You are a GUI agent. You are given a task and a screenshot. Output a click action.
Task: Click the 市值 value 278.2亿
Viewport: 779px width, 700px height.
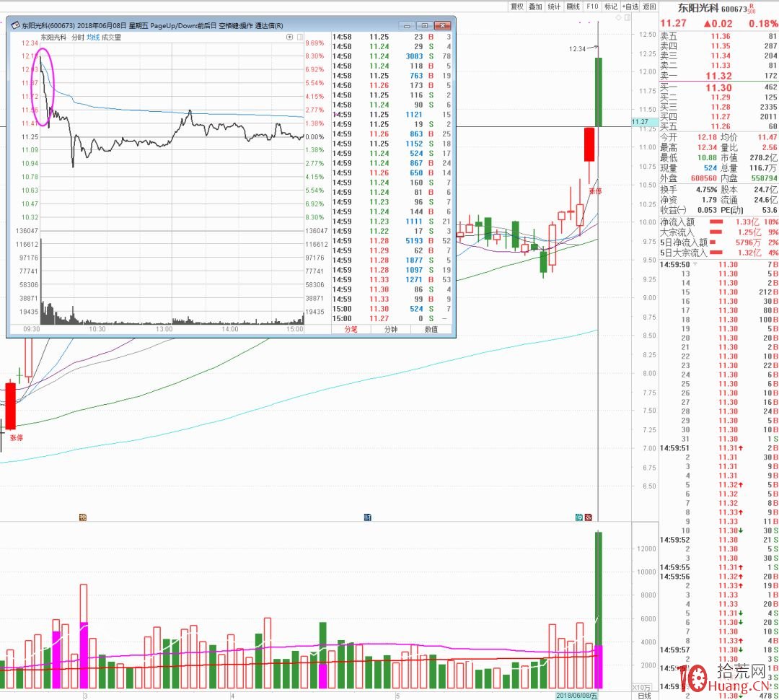[x=764, y=157]
